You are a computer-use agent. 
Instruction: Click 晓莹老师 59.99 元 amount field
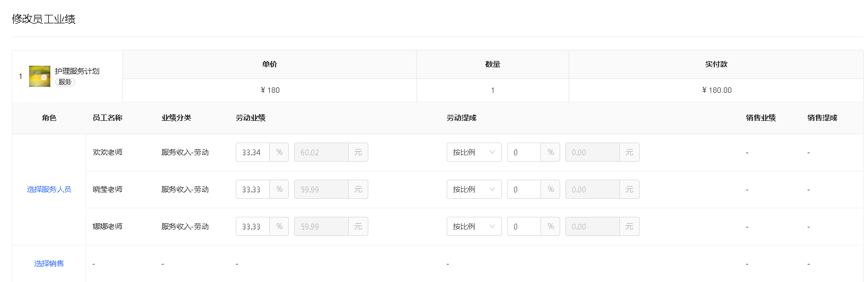321,189
